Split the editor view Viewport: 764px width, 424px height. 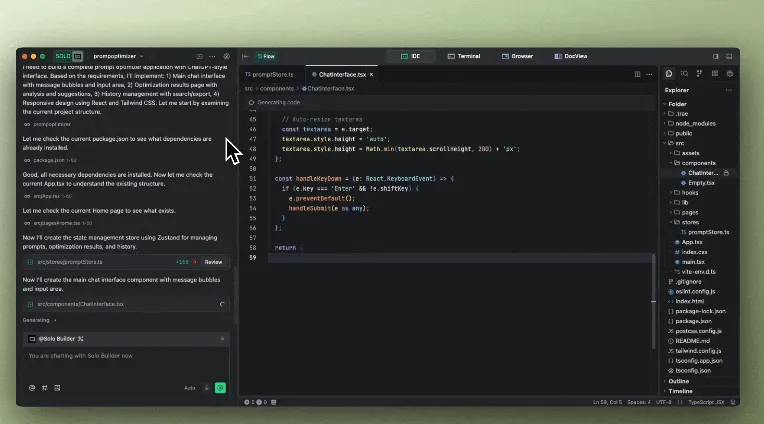click(637, 75)
